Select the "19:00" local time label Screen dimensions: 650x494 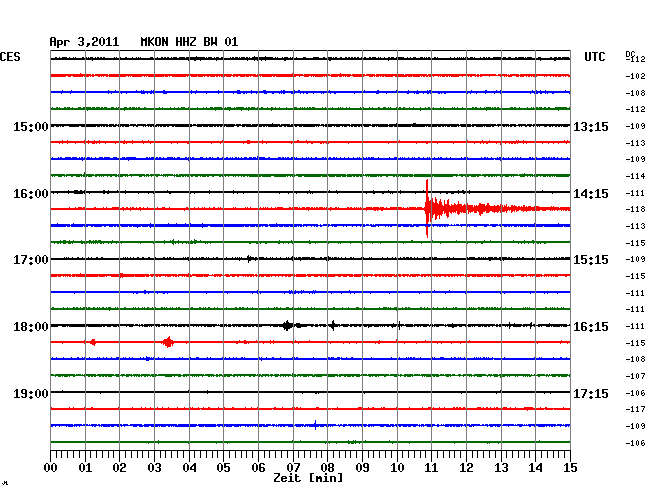click(x=31, y=393)
